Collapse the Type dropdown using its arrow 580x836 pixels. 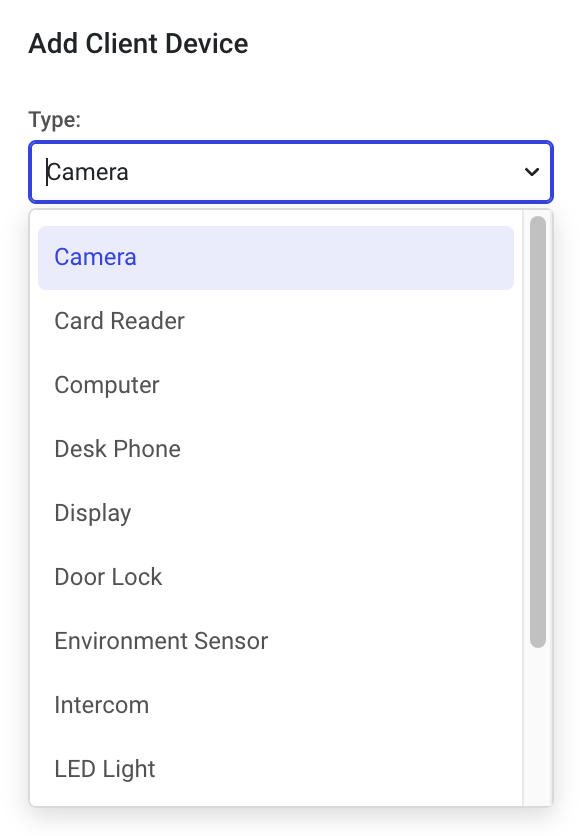(x=531, y=172)
